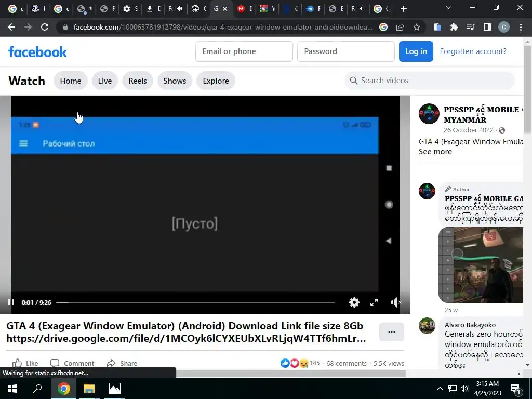Open the three-dot video options button
The image size is (532, 399).
392,332
